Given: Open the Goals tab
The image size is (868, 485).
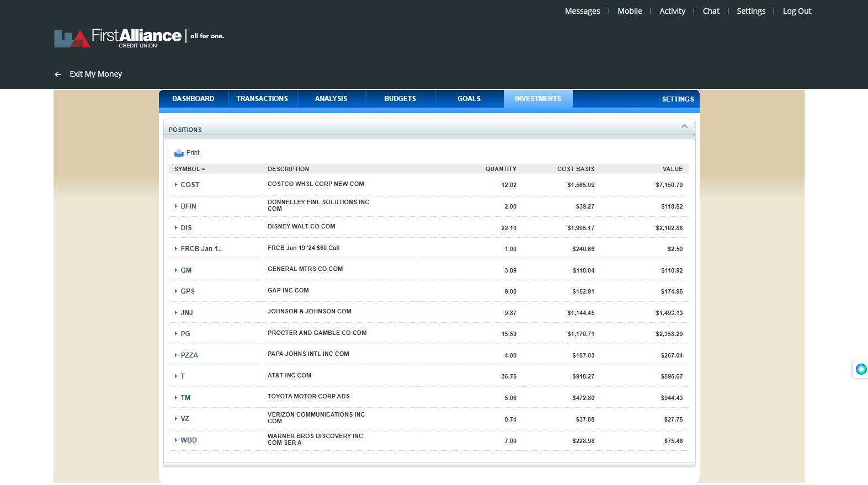Looking at the screenshot, I should point(469,99).
